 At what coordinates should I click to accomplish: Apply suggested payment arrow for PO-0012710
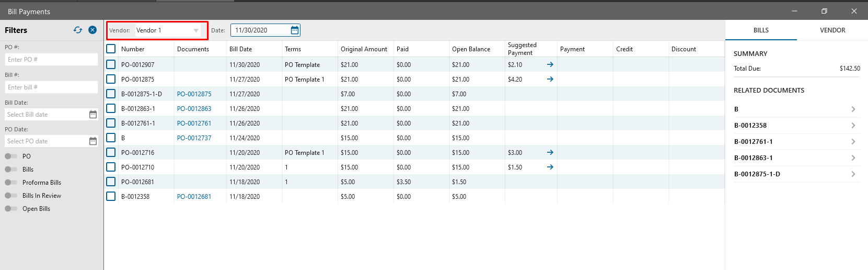pos(550,167)
